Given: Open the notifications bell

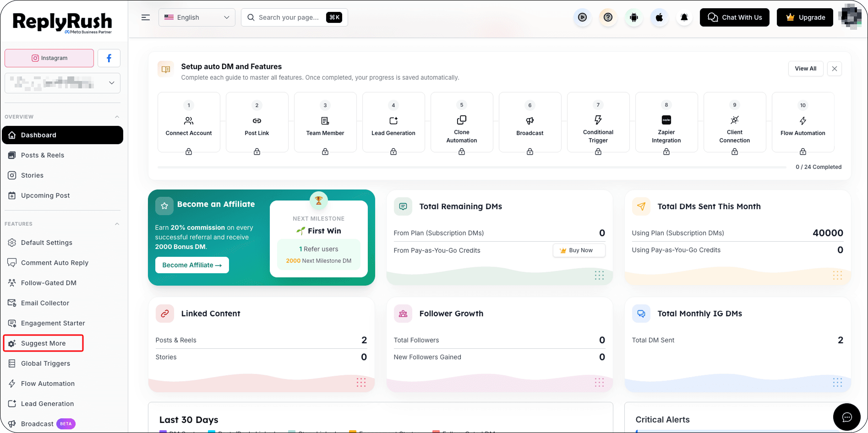Looking at the screenshot, I should 684,17.
